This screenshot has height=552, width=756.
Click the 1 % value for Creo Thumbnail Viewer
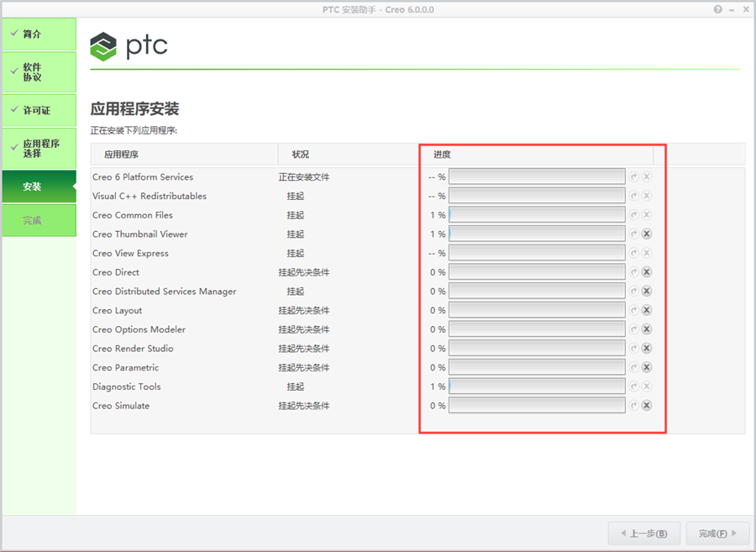pos(438,234)
